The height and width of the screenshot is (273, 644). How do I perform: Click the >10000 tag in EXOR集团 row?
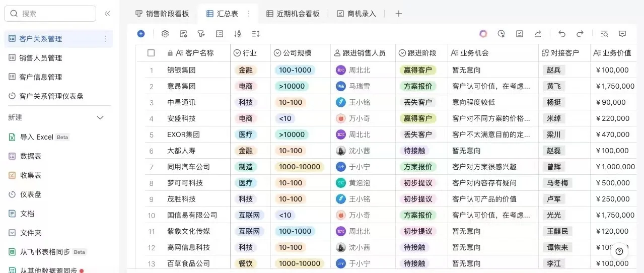tap(292, 134)
